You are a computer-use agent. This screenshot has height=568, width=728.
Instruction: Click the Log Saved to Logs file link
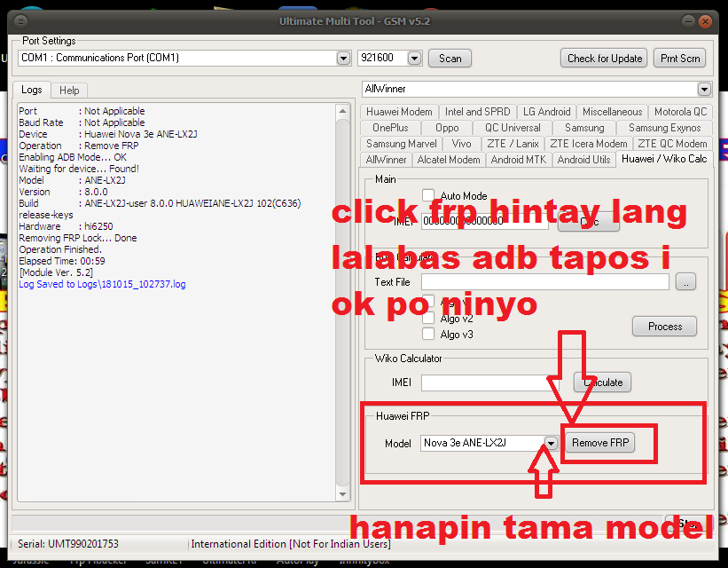(x=102, y=284)
